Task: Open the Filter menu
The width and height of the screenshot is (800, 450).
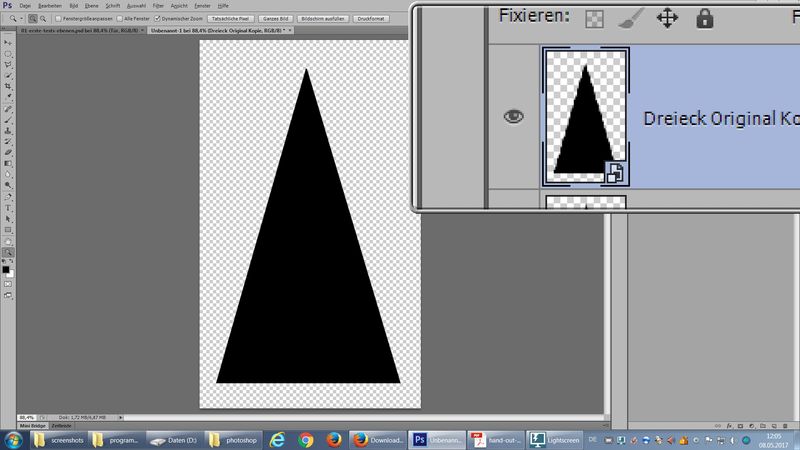Action: coord(158,5)
